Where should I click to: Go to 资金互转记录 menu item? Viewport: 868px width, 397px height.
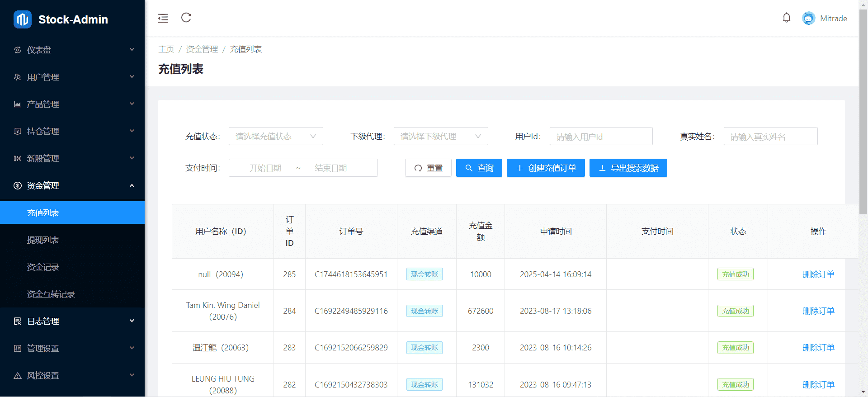coord(51,294)
